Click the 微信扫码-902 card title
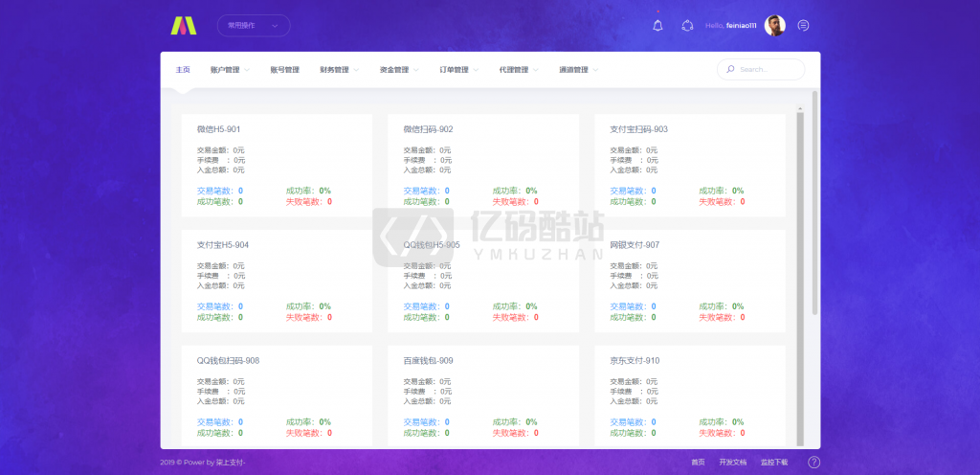Image resolution: width=980 pixels, height=475 pixels. [428, 129]
